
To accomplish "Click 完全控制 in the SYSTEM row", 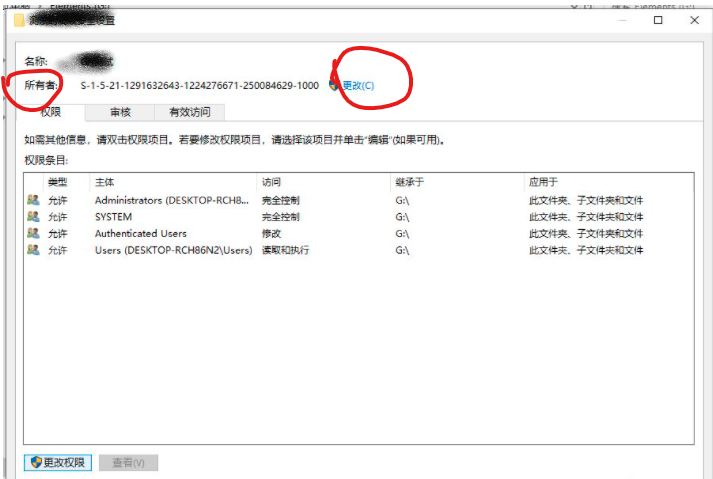I will click(281, 217).
